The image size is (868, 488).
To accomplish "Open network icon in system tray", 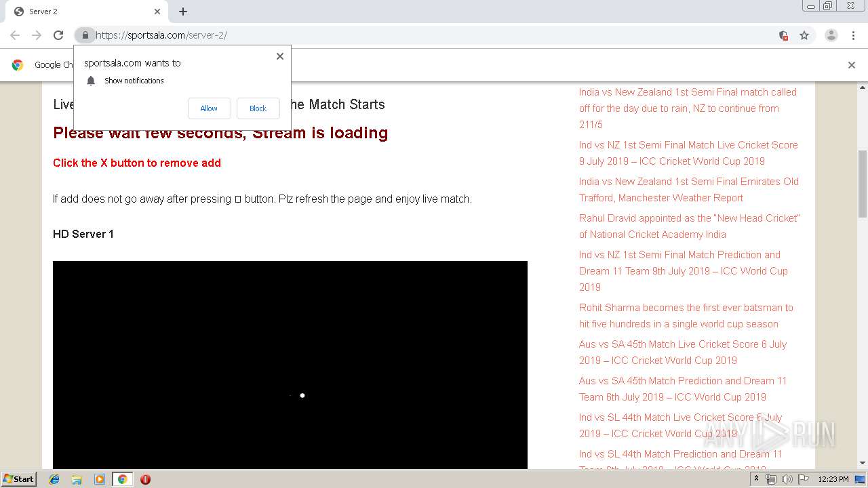I will [771, 479].
